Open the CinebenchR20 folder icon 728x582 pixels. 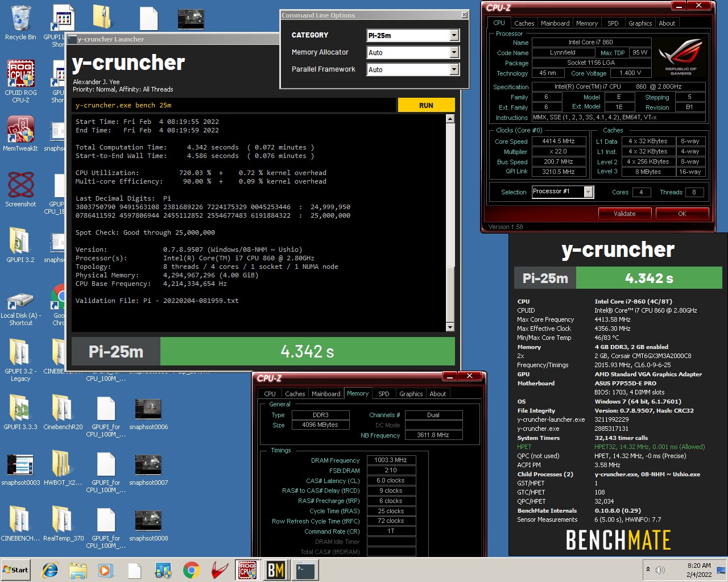tap(63, 413)
